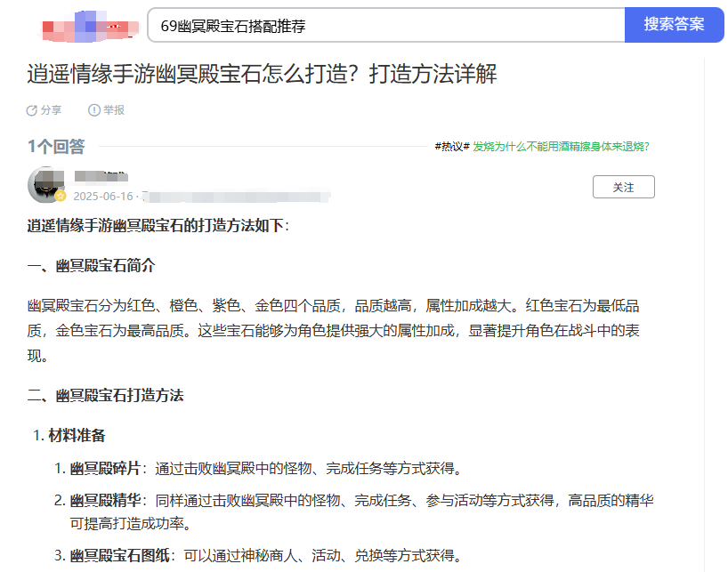The height and width of the screenshot is (572, 728).
Task: Click the gold verification badge on avatar
Action: pos(61,197)
